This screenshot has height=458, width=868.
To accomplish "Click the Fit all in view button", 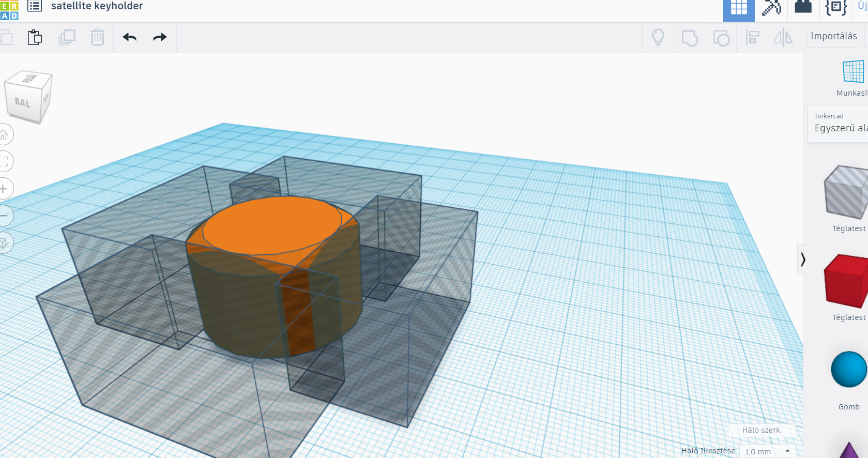I will pos(4,161).
